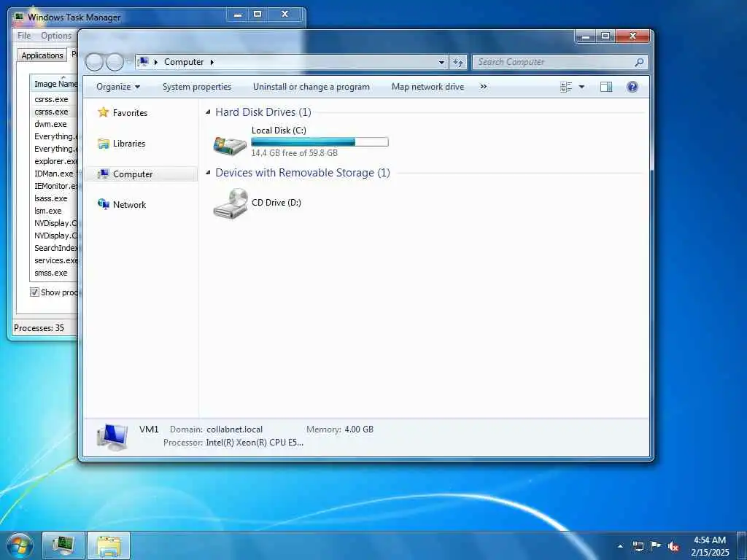The width and height of the screenshot is (747, 560).
Task: Select the Favorites star icon
Action: (104, 112)
